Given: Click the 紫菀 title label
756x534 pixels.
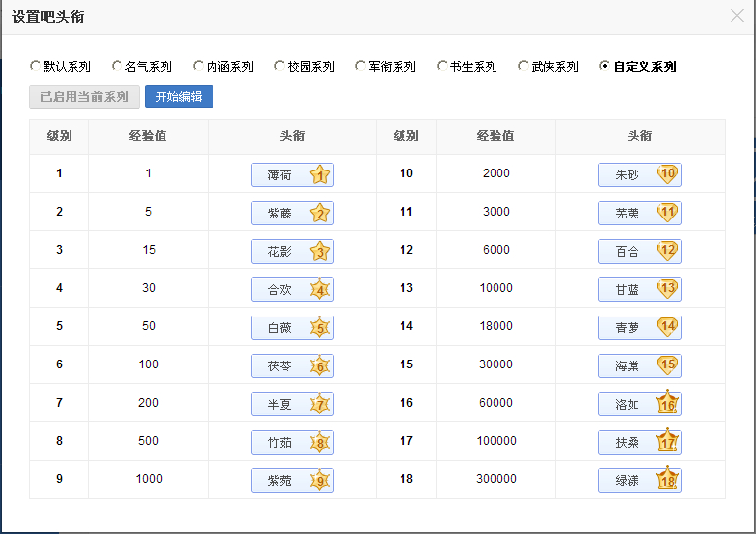Looking at the screenshot, I should click(280, 480).
